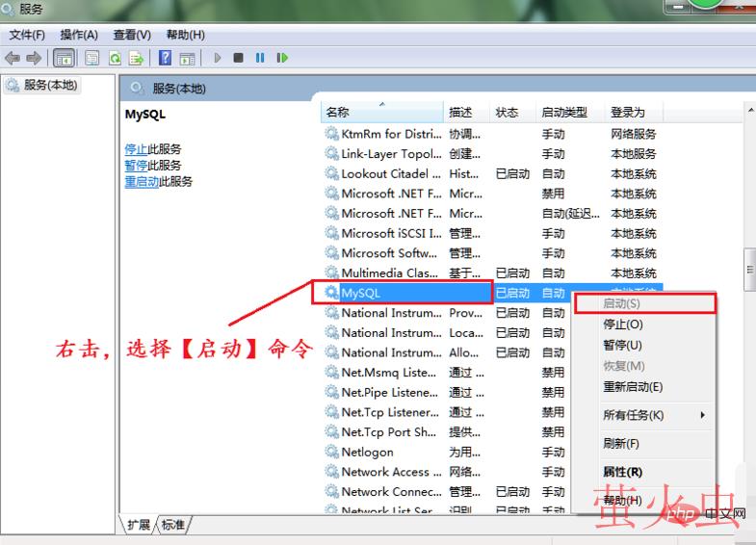Click the Back arrow toolbar icon
756x545 pixels.
point(13,59)
